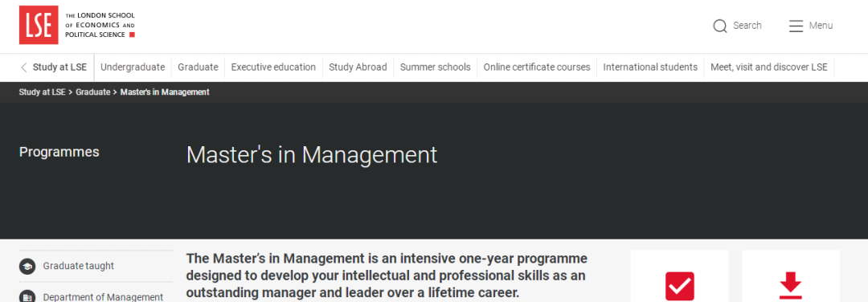Open the Graduate navigation tab

pyautogui.click(x=199, y=67)
